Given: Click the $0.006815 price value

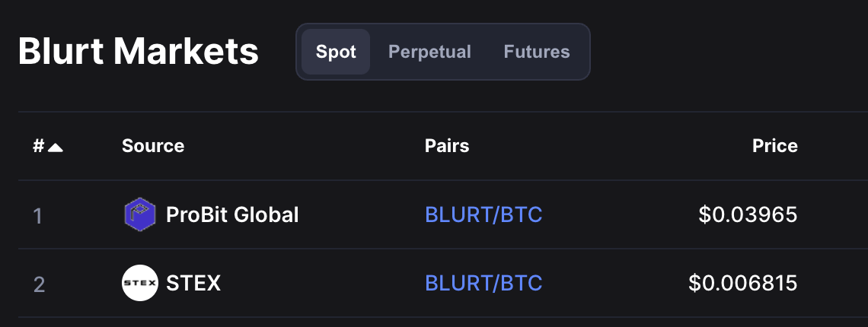Looking at the screenshot, I should click(742, 283).
